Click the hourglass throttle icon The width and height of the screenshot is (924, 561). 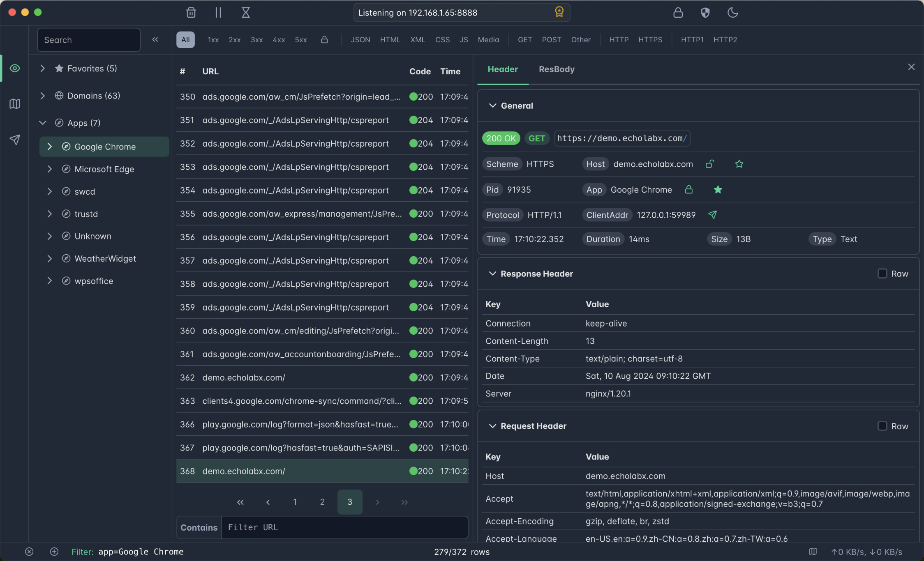245,12
